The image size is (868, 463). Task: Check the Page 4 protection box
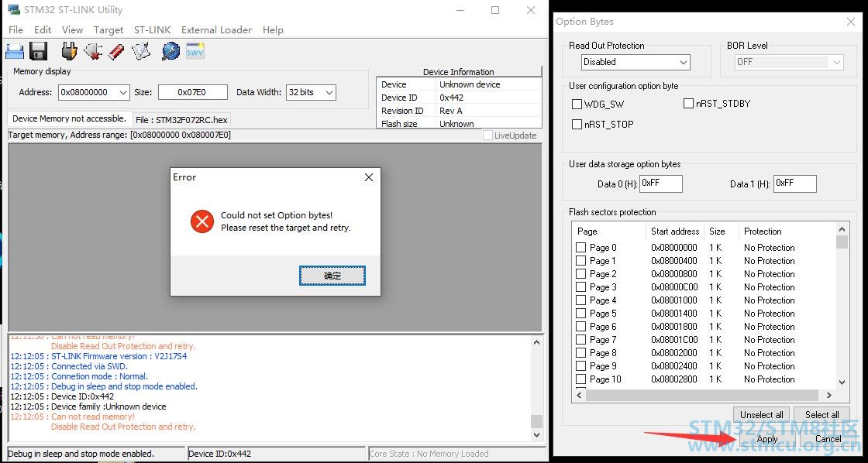pyautogui.click(x=580, y=300)
